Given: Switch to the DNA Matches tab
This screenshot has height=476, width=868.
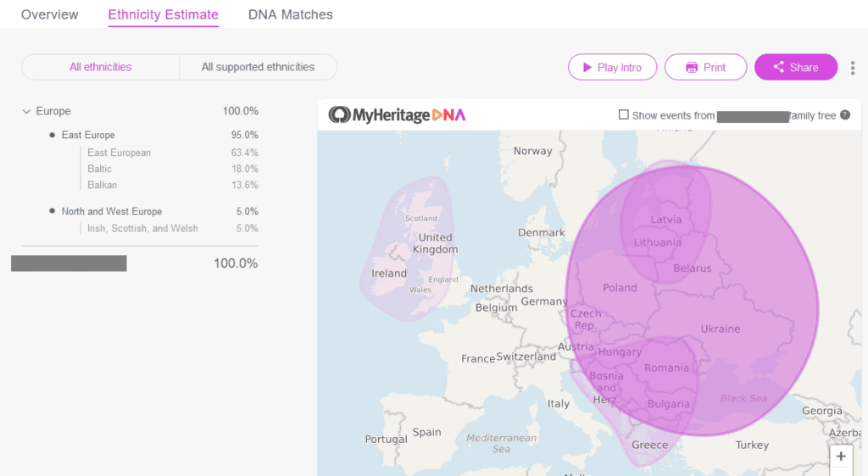Looking at the screenshot, I should tap(291, 14).
